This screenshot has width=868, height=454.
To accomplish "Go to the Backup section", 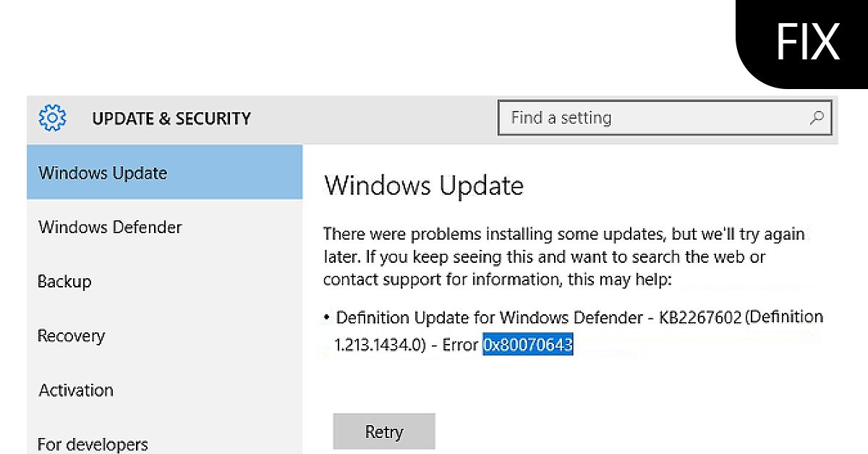I will [65, 282].
